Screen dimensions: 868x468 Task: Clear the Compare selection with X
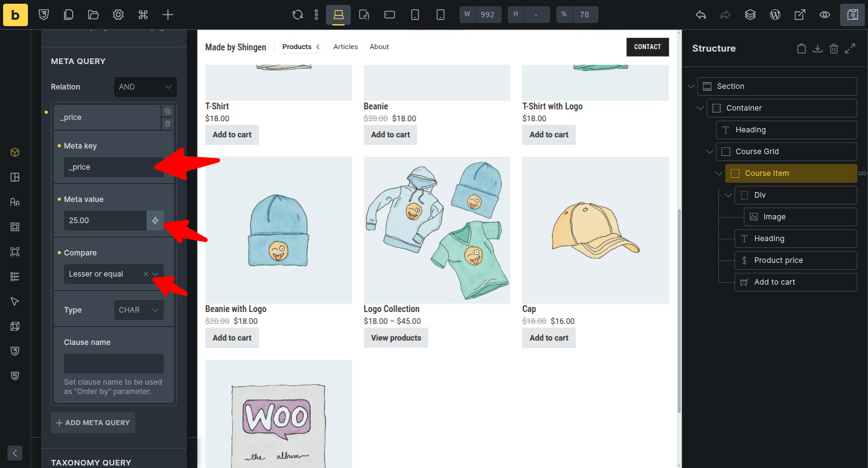pos(146,274)
